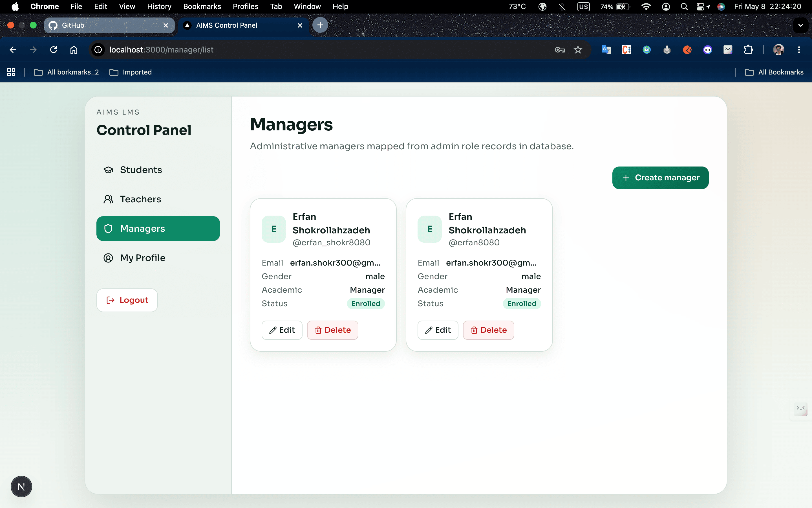
Task: Open the floating side panel widget
Action: (801, 409)
